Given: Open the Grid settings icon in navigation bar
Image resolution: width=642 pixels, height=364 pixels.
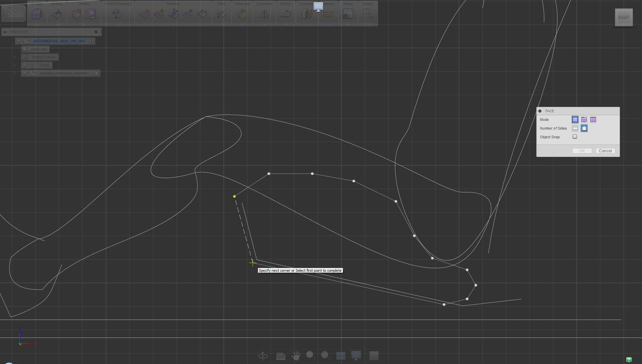Looking at the screenshot, I should point(374,356).
